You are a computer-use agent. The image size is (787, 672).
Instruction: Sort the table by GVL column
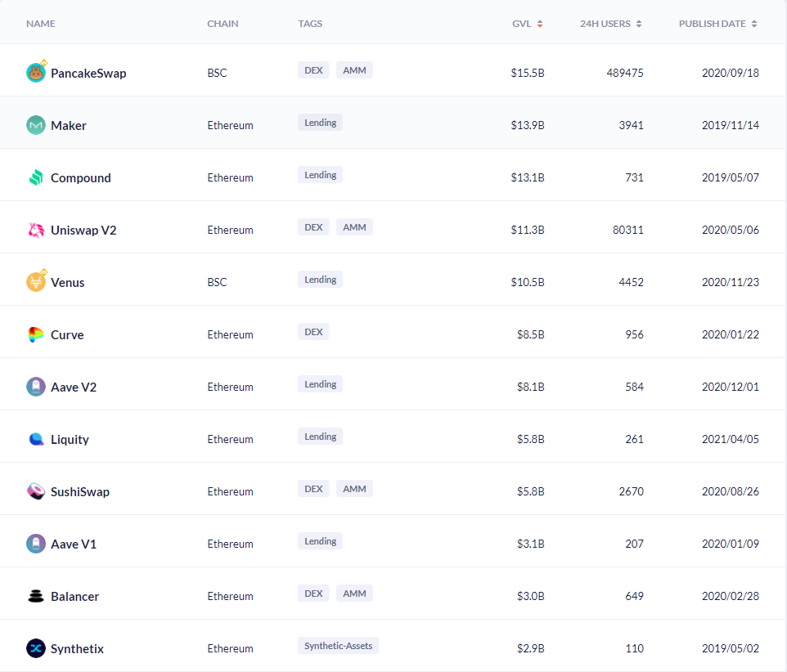click(x=540, y=24)
